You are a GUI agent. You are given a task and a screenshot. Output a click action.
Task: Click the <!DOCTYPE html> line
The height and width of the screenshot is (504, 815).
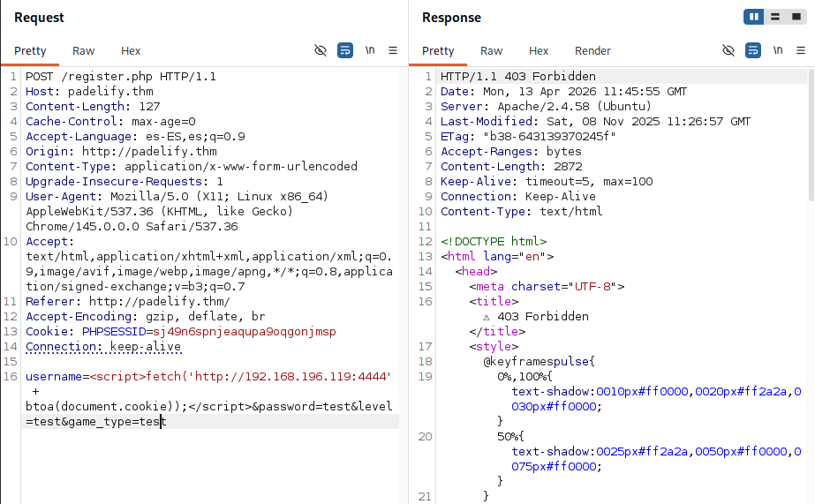494,242
